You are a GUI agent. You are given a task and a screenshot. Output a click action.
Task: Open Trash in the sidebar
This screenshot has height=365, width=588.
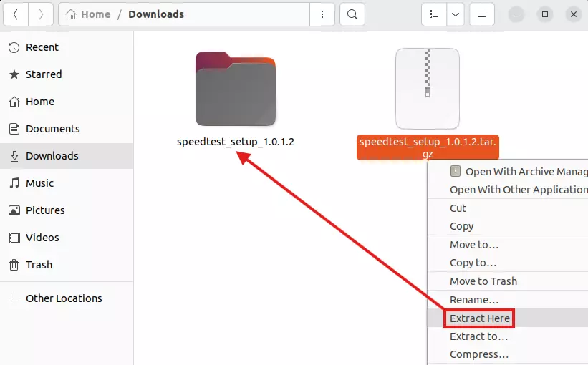coord(67,265)
